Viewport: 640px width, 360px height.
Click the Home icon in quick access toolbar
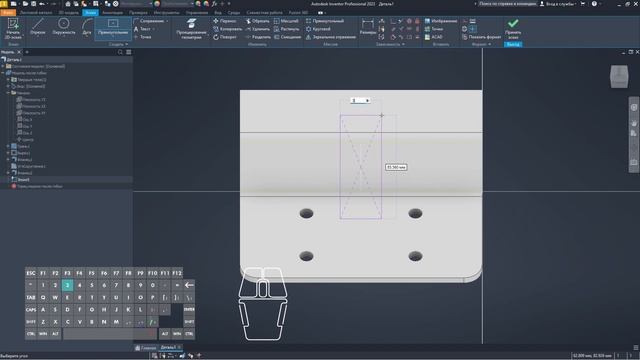[68, 4]
